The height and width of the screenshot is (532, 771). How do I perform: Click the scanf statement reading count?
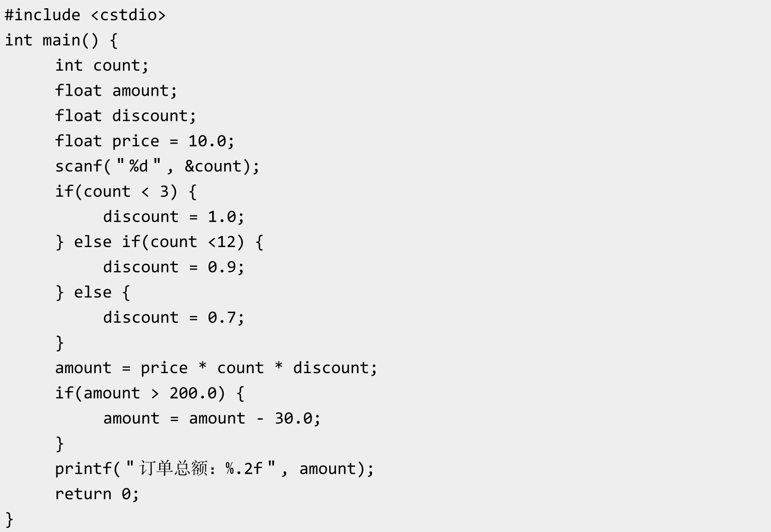click(158, 166)
